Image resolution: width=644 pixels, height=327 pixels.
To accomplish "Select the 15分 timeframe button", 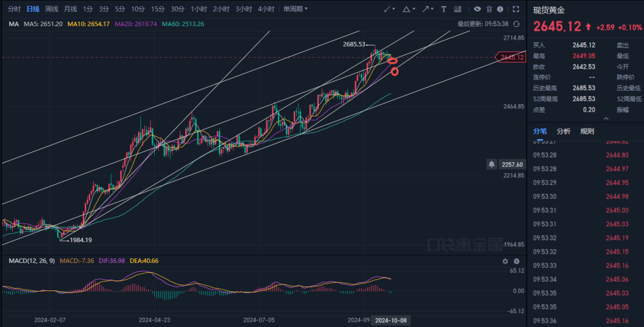I will (157, 9).
